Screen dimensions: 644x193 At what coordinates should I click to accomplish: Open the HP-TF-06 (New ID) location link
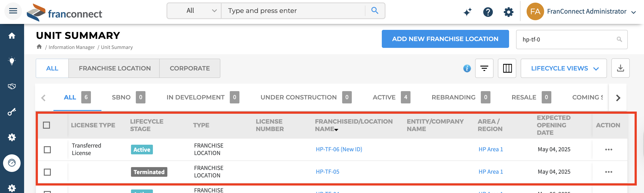tap(339, 149)
